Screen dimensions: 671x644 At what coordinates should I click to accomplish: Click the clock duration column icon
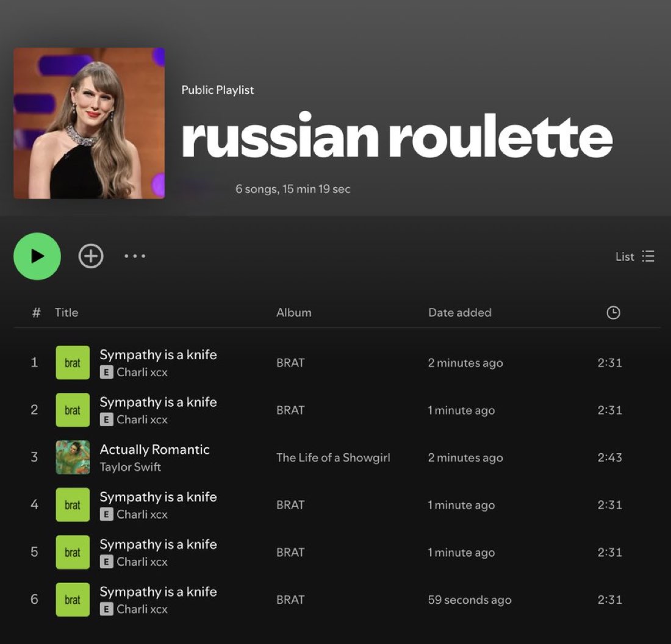pos(613,313)
